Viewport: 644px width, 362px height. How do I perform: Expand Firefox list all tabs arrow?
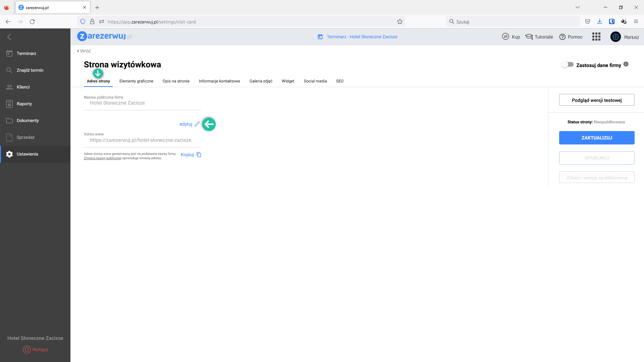(577, 7)
